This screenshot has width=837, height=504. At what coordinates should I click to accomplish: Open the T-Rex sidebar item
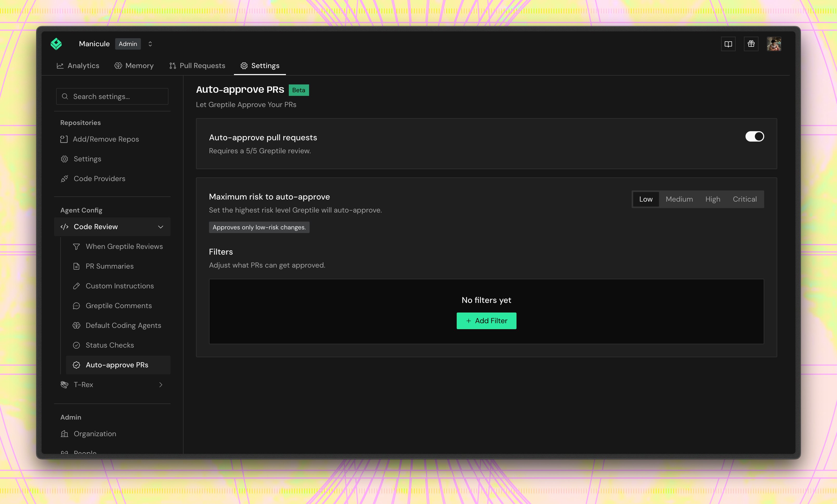pos(112,384)
